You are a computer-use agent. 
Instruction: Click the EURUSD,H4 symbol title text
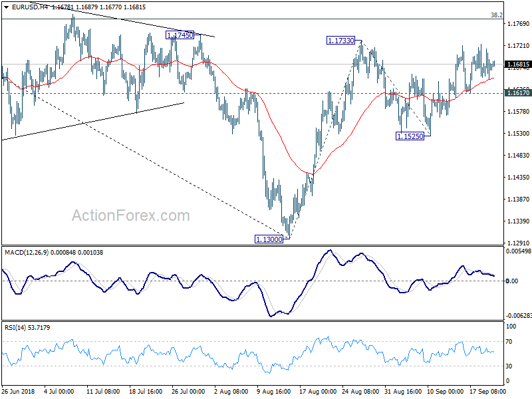29,7
